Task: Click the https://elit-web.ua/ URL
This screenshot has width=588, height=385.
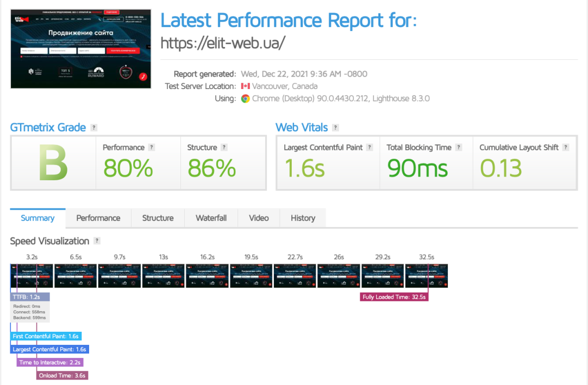Action: [x=223, y=43]
